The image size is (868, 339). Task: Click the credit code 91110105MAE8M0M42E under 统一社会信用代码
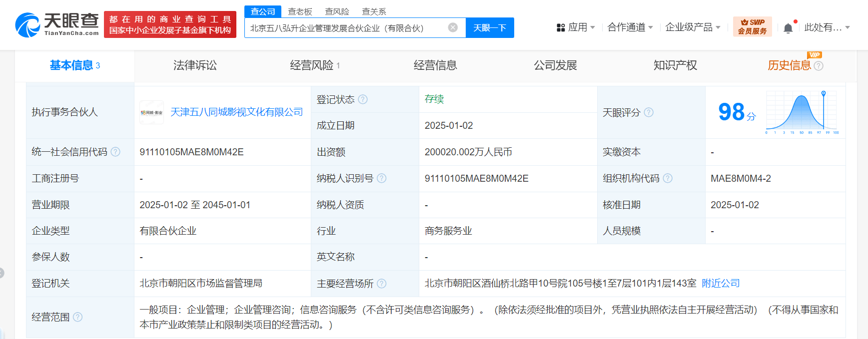191,152
